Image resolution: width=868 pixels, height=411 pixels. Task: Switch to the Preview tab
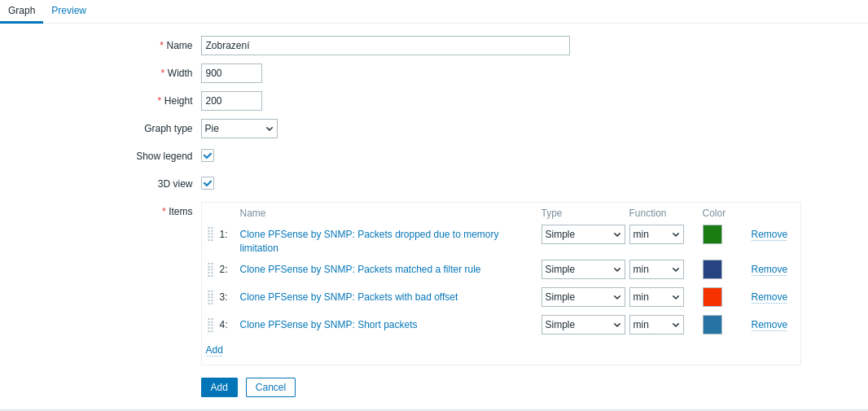[x=68, y=11]
